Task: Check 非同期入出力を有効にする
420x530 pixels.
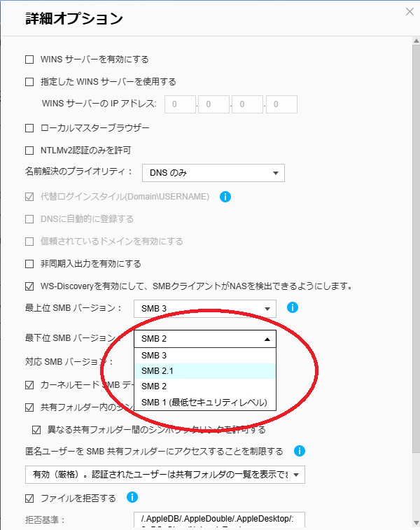Action: click(29, 264)
